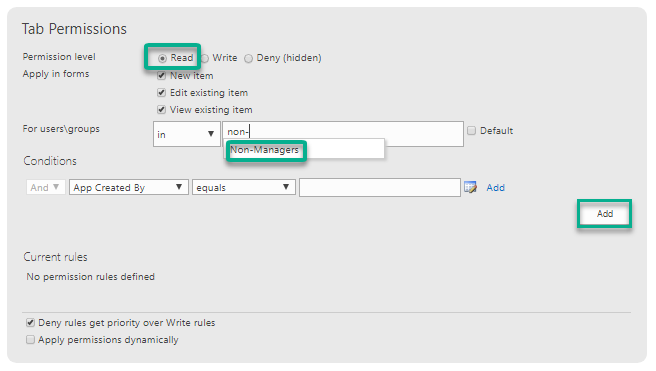Uncheck View existing item checkbox
Viewport: 656px width, 371px height.
161,110
